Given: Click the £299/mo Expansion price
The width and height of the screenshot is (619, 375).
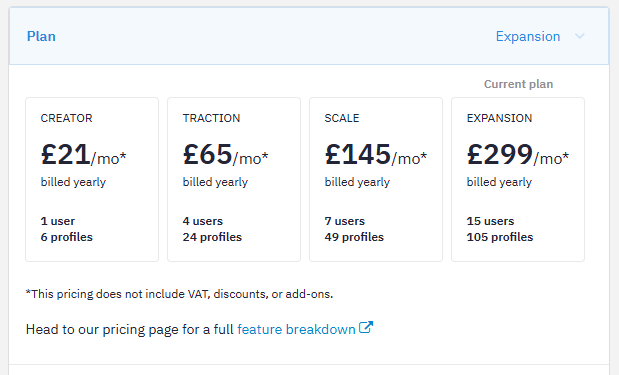Looking at the screenshot, I should coord(518,155).
